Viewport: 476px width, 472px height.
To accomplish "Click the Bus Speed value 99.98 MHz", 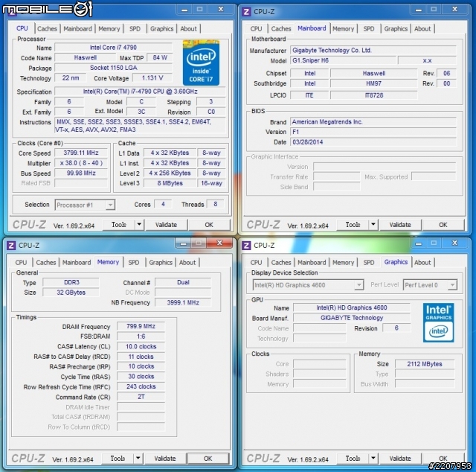I will click(x=81, y=173).
